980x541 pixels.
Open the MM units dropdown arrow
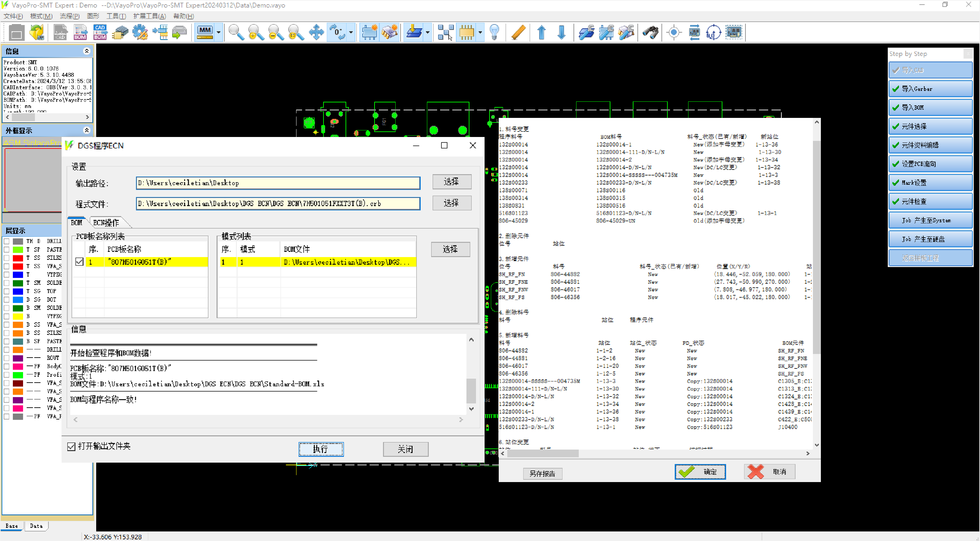(218, 32)
